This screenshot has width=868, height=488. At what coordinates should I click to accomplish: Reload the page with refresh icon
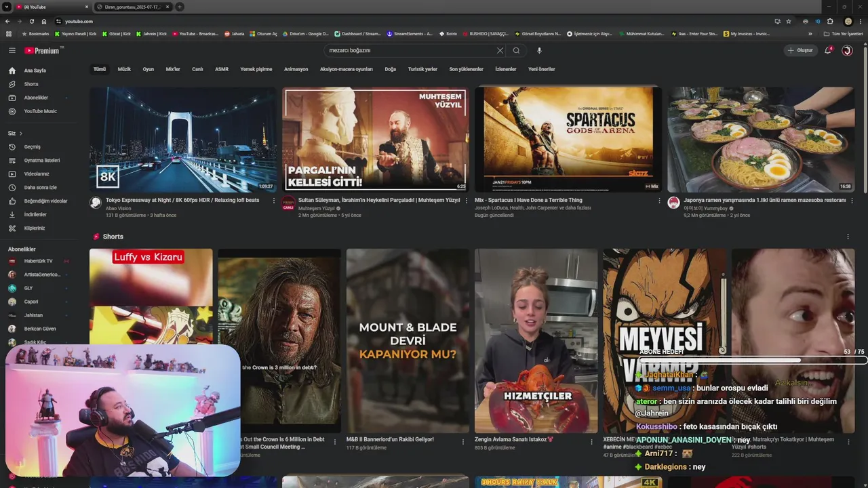click(32, 21)
